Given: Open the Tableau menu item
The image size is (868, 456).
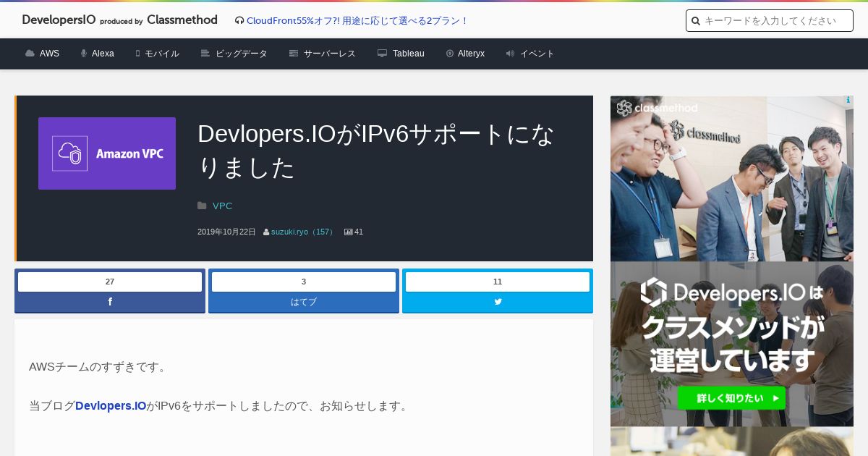Looking at the screenshot, I should click(x=409, y=54).
